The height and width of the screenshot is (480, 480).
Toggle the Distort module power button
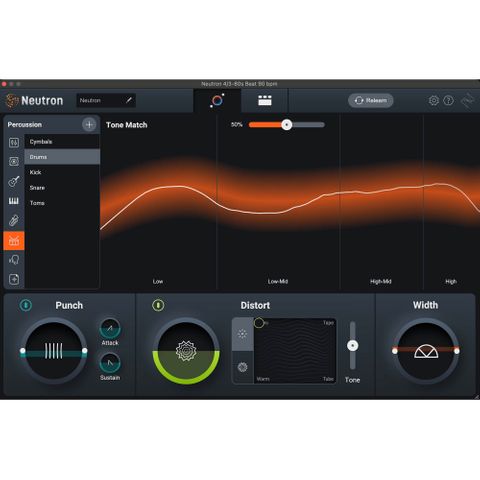click(158, 305)
